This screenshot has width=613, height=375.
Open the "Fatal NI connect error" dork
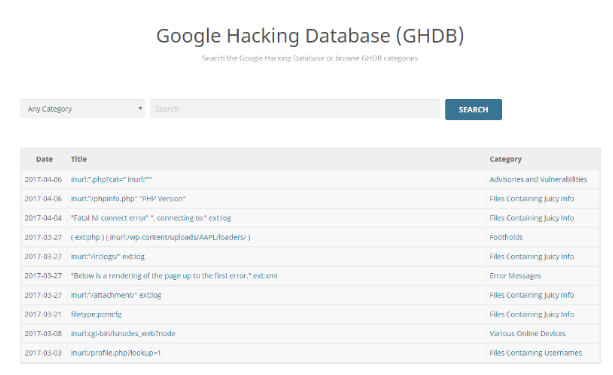tap(151, 218)
